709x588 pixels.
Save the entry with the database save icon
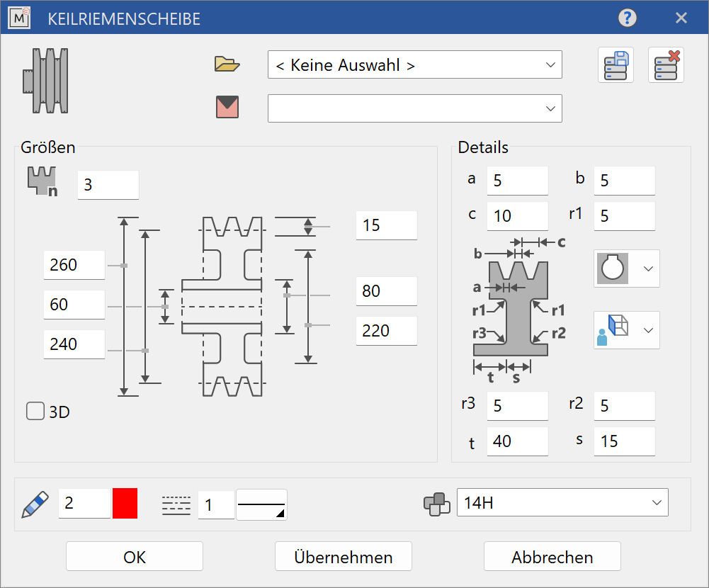[616, 64]
